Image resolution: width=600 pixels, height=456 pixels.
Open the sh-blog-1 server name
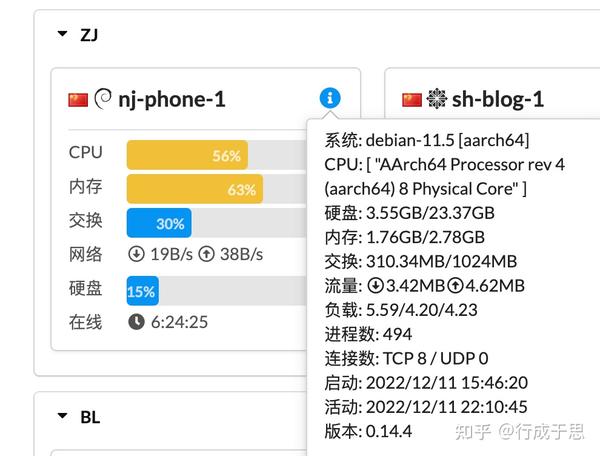click(498, 99)
